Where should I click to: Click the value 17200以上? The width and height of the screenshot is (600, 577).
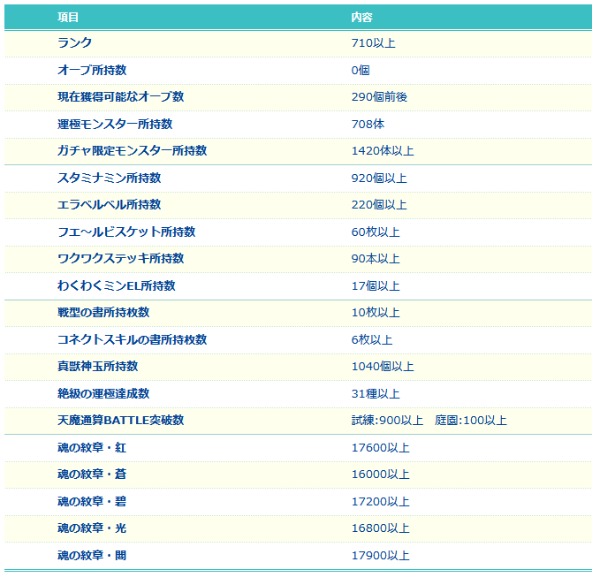(x=381, y=502)
